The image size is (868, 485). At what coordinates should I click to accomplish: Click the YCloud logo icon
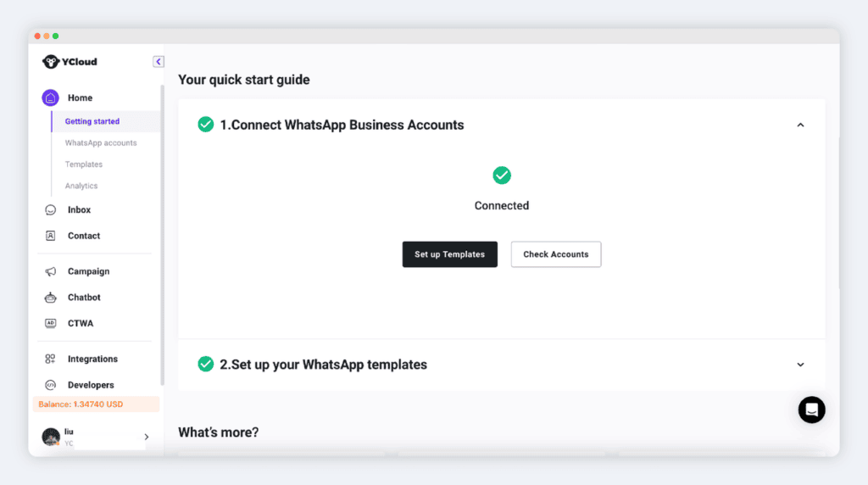pyautogui.click(x=50, y=61)
